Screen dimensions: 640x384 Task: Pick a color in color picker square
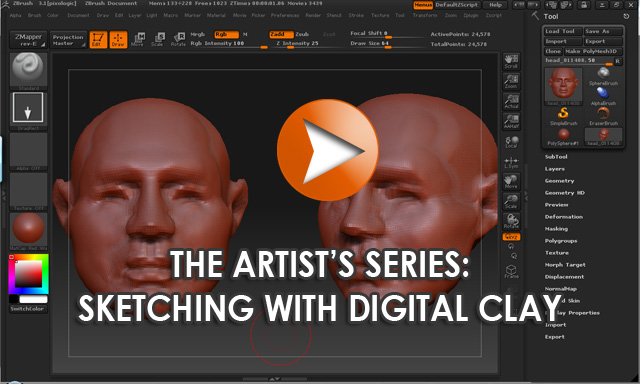pyautogui.click(x=29, y=274)
